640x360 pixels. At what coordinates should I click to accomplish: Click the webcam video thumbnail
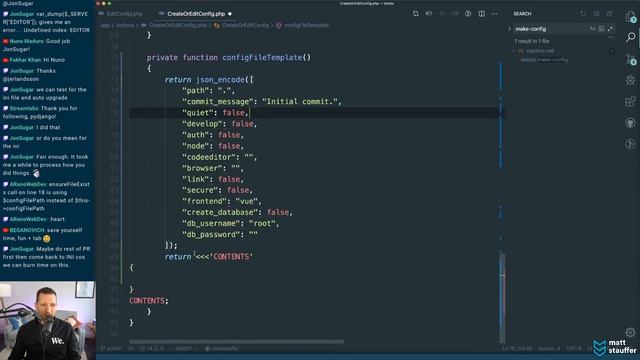click(x=47, y=320)
